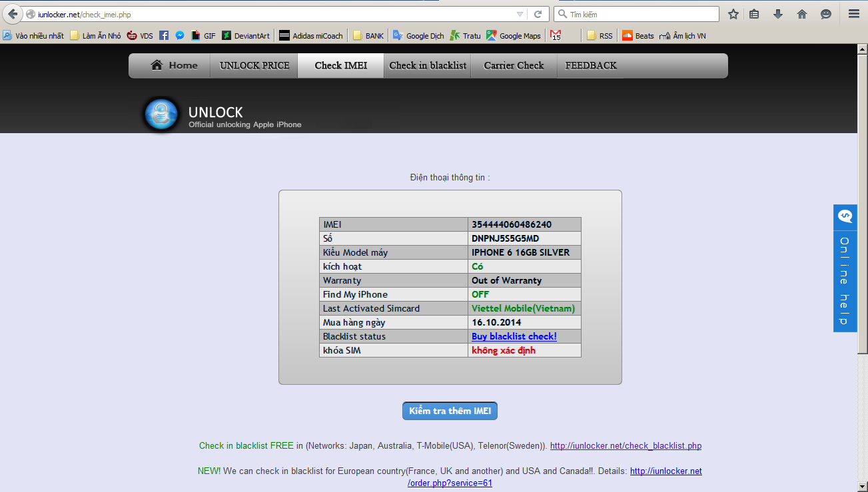This screenshot has width=868, height=492.
Task: Click the browser back arrow button
Action: click(x=13, y=14)
